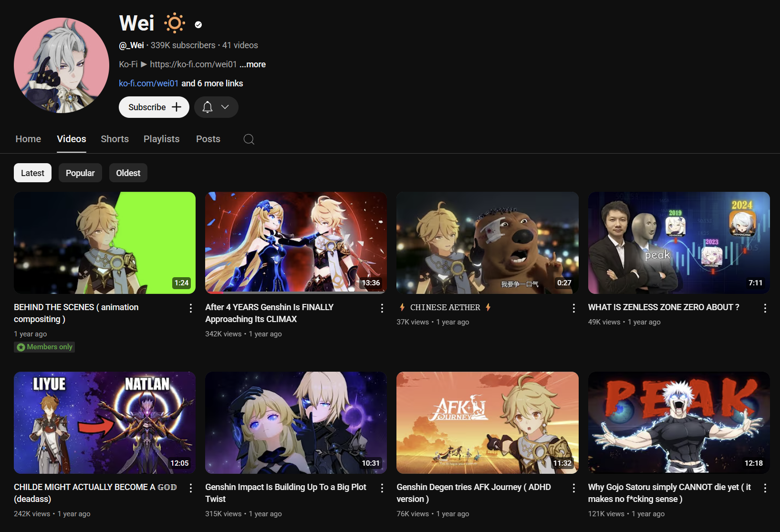The width and height of the screenshot is (780, 532).
Task: Open options menu for BEHIND THE SCENES video
Action: [191, 308]
